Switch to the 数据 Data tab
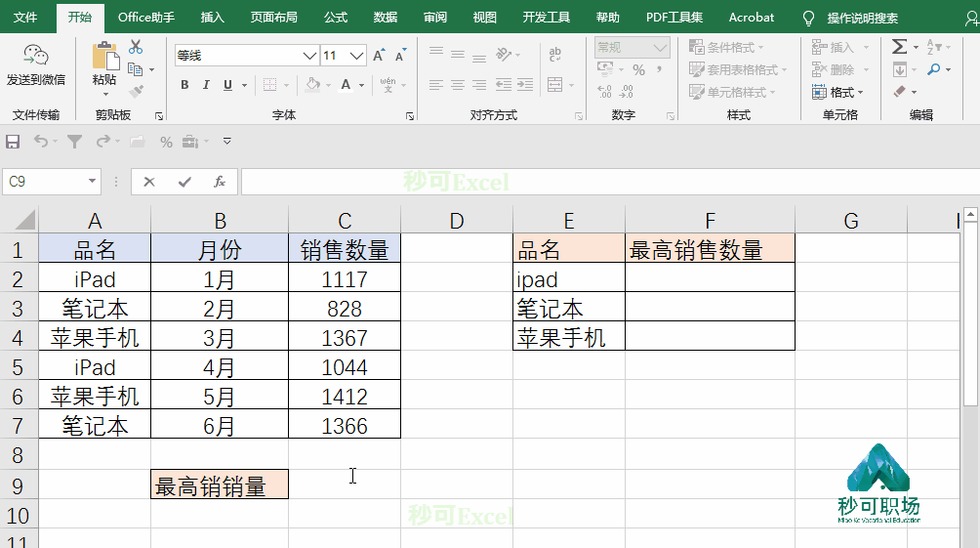 coord(386,17)
